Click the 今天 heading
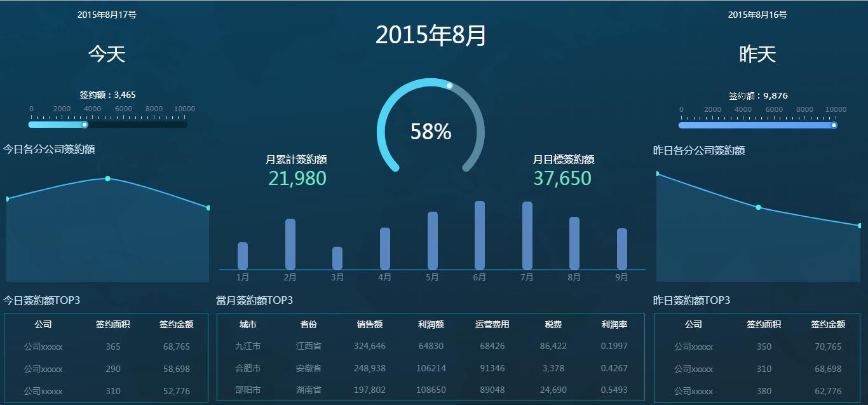 pos(107,54)
